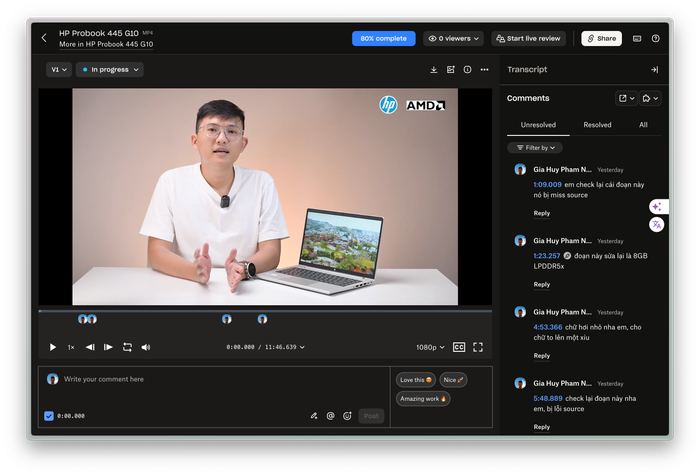Screen dimensions: 700x475
Task: Open the 1080p quality dropdown
Action: (x=430, y=347)
